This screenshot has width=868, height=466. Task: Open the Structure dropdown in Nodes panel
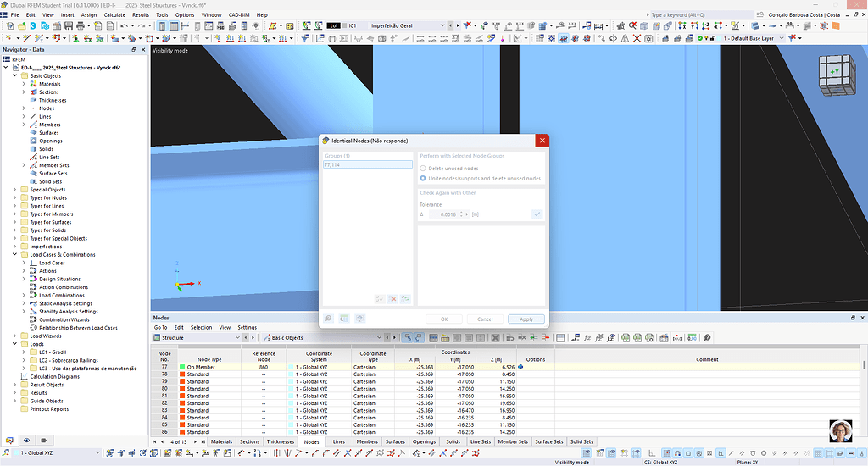(237, 337)
